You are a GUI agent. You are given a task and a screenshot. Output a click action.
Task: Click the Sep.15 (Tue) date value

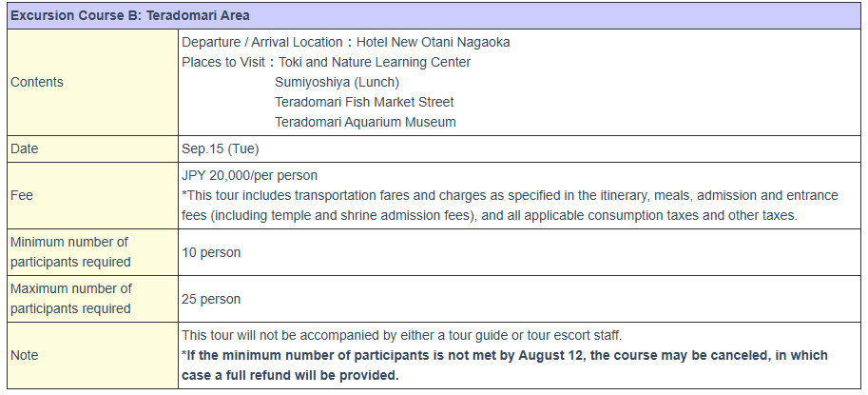[x=221, y=149]
